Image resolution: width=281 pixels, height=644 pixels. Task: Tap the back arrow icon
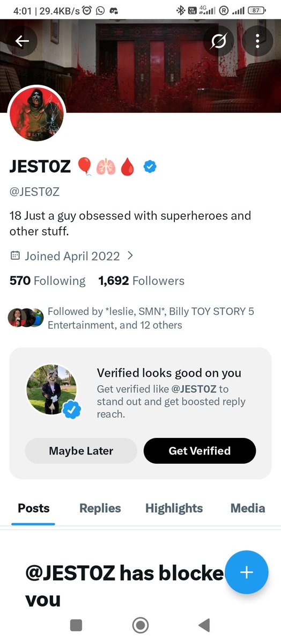22,41
